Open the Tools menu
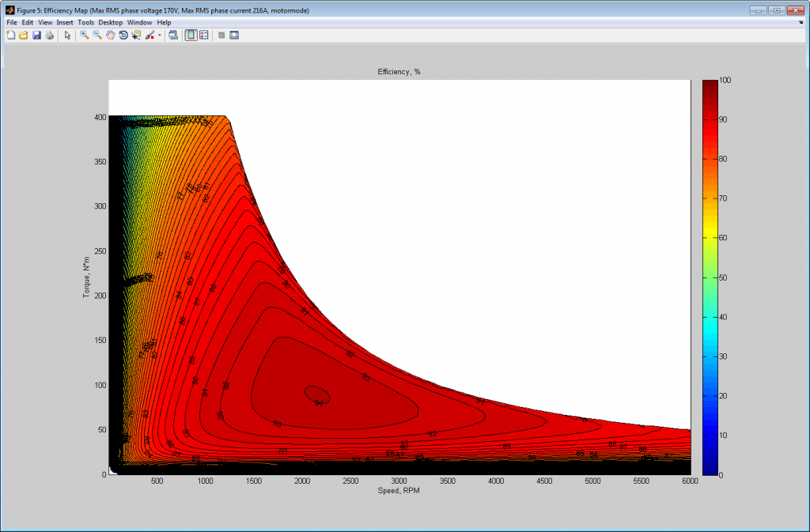Screen dimensions: 810x532 pyautogui.click(x=85, y=22)
